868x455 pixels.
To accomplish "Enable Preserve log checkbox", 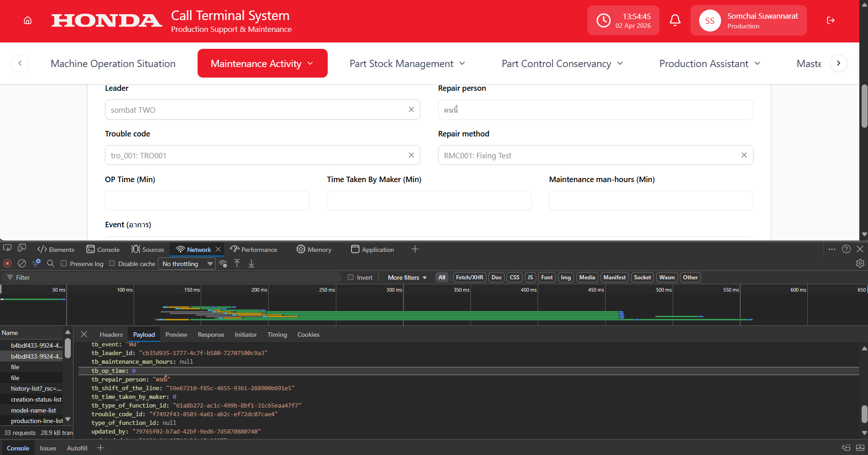I will [x=64, y=263].
